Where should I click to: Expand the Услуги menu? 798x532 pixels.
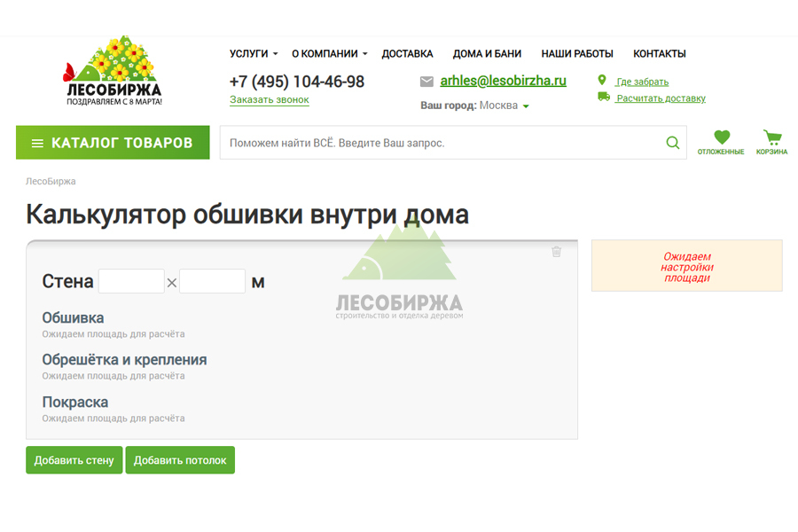pyautogui.click(x=254, y=54)
